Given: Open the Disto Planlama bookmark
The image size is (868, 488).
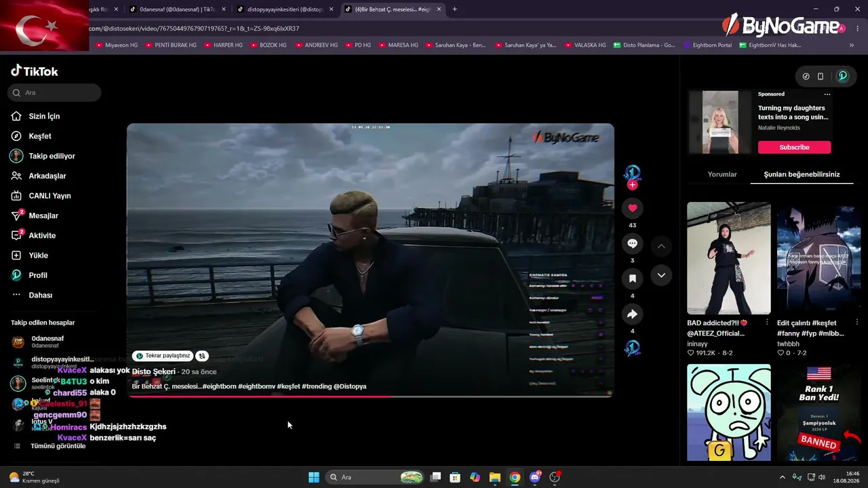Looking at the screenshot, I should (644, 45).
